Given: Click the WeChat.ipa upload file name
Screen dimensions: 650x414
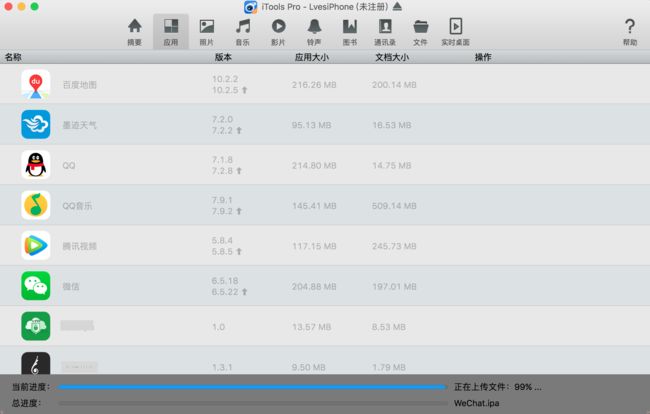Looking at the screenshot, I should point(477,403).
